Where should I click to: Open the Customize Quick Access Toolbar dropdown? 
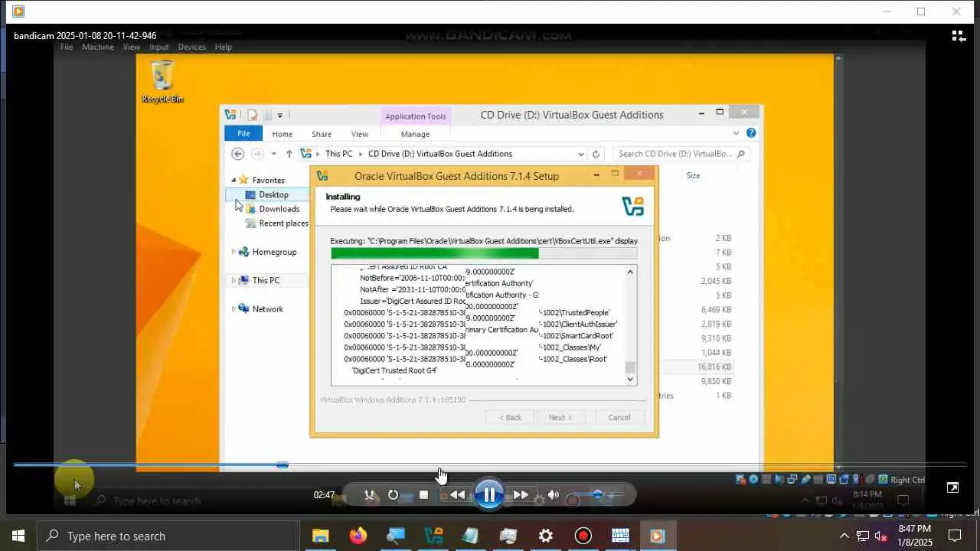coord(280,116)
